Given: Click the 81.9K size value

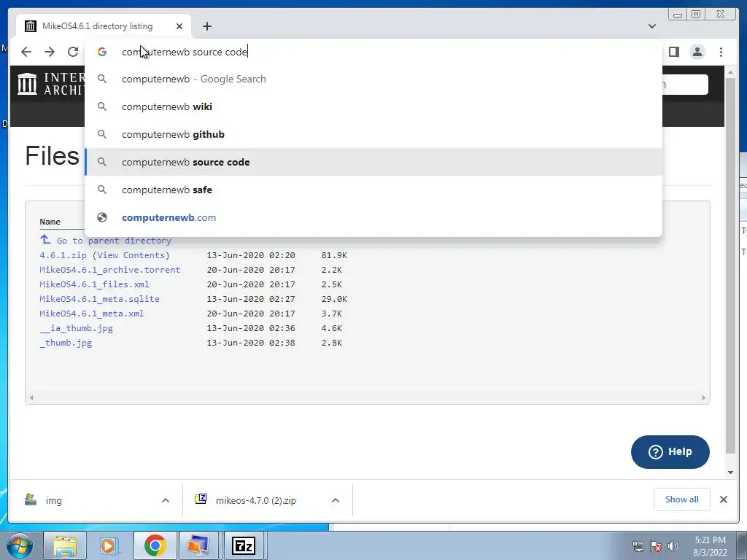Looking at the screenshot, I should (334, 255).
